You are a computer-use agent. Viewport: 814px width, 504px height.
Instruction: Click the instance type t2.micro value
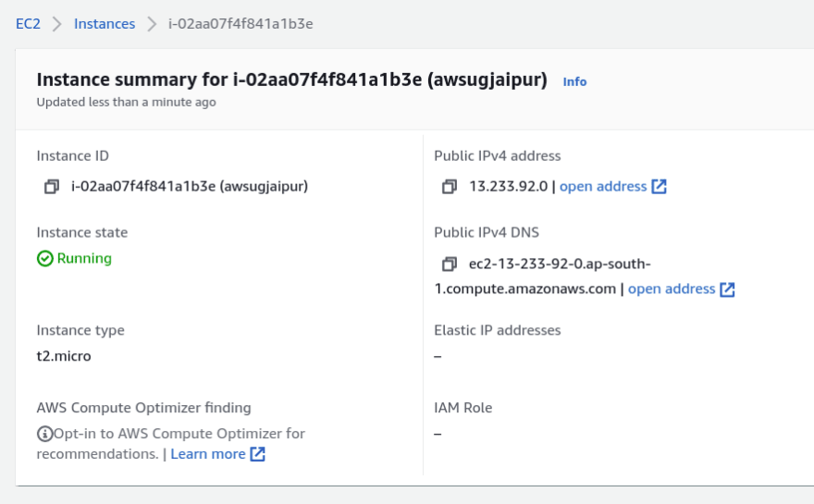coord(64,356)
